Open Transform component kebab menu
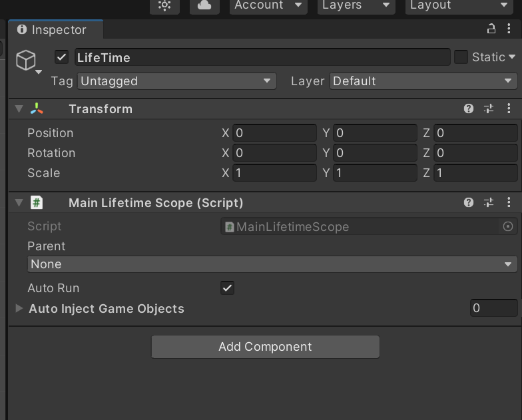Image resolution: width=522 pixels, height=420 pixels. coord(509,108)
